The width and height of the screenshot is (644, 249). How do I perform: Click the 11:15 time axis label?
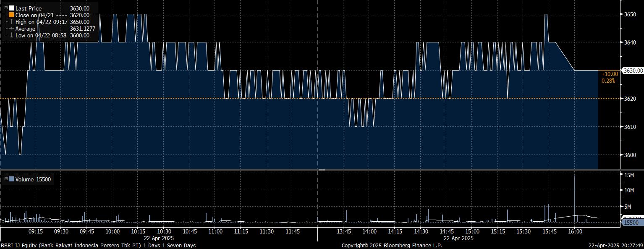(x=241, y=231)
